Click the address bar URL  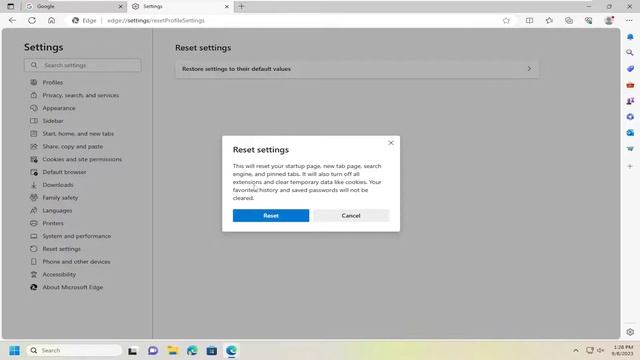(156, 20)
